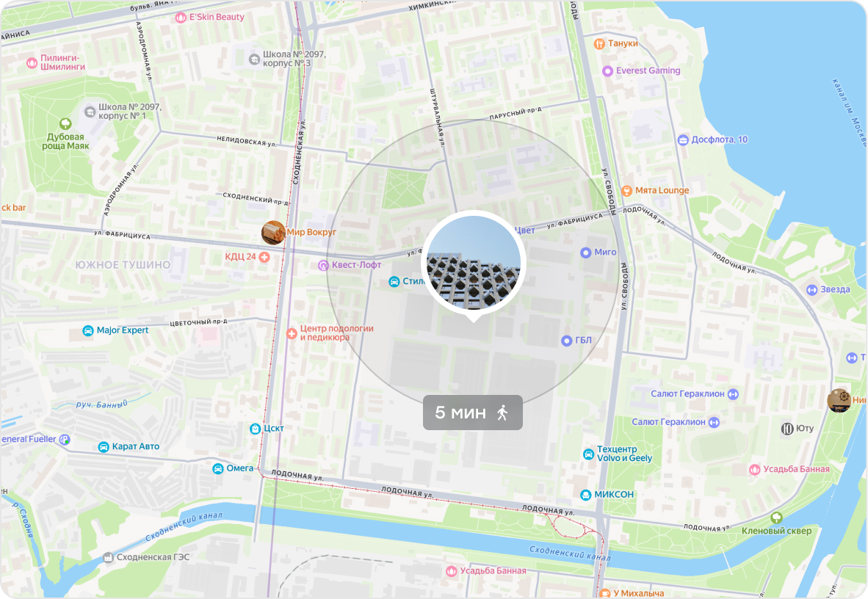Select the Major Expert car icon

88,330
